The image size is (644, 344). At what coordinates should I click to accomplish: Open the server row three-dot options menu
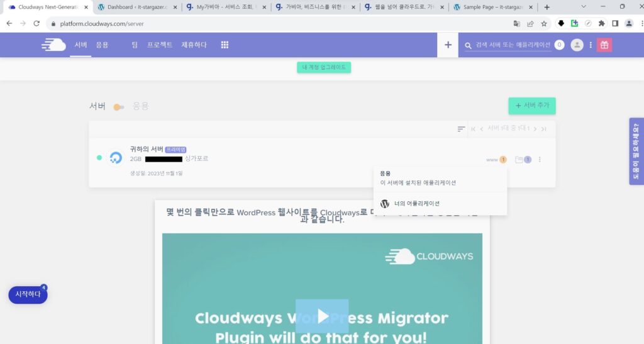click(540, 159)
